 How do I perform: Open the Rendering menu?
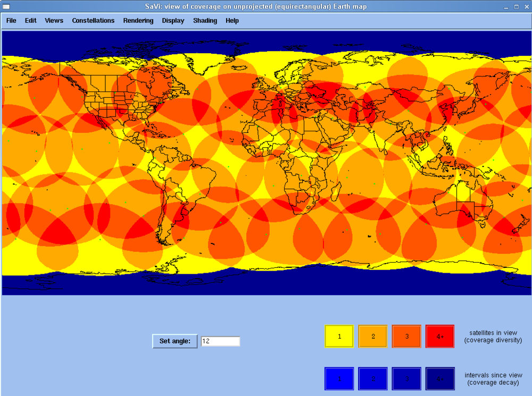[x=138, y=21]
